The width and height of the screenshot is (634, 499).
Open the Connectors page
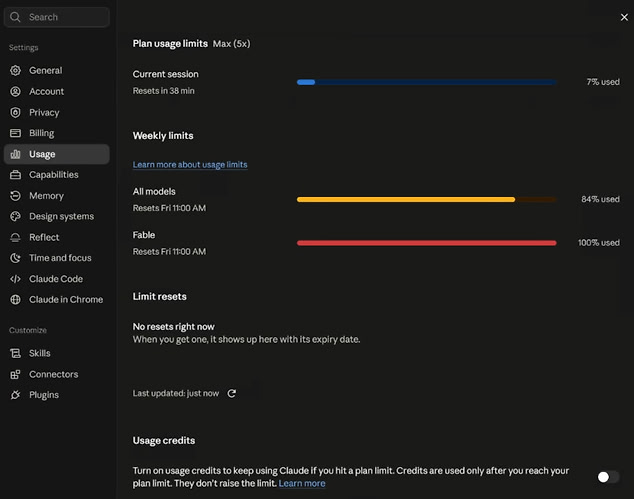coord(57,374)
